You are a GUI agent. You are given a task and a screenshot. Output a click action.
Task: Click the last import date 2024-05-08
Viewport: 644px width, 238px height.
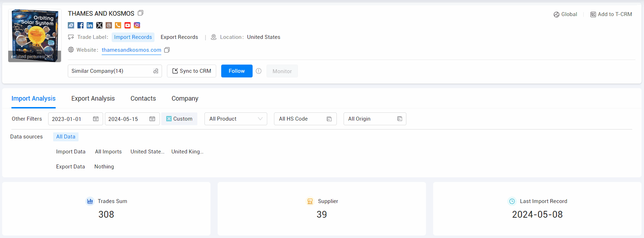pyautogui.click(x=537, y=214)
